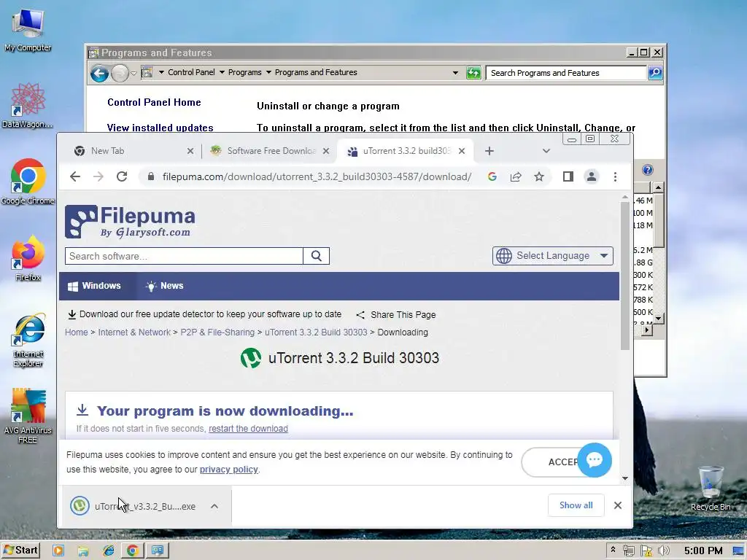
Task: Reload the Filepuma page
Action: coord(122,176)
